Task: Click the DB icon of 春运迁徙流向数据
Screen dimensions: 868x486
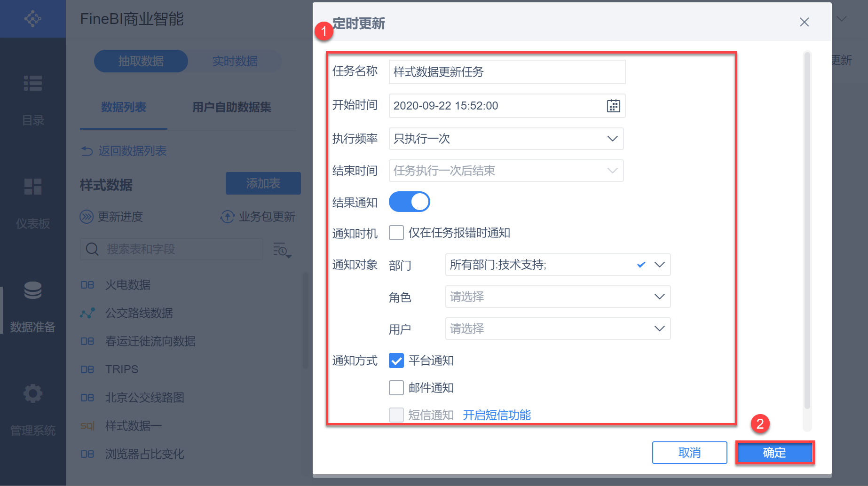Action: click(87, 341)
